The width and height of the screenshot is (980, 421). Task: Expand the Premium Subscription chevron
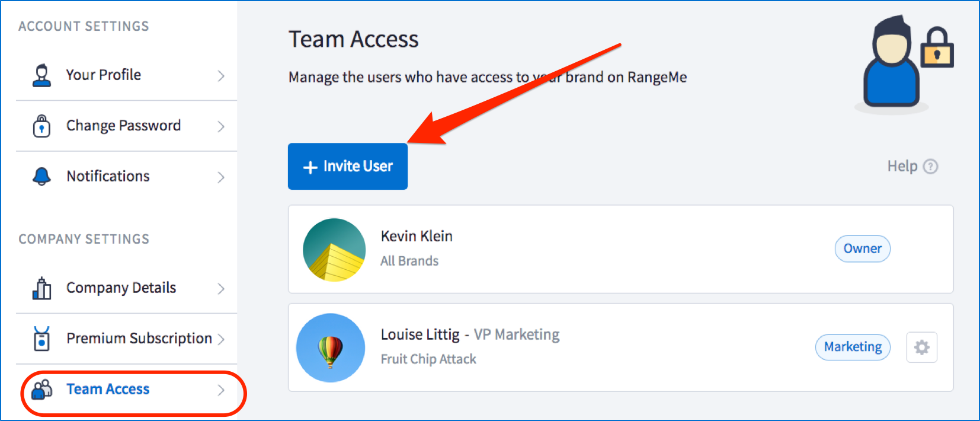(x=221, y=339)
